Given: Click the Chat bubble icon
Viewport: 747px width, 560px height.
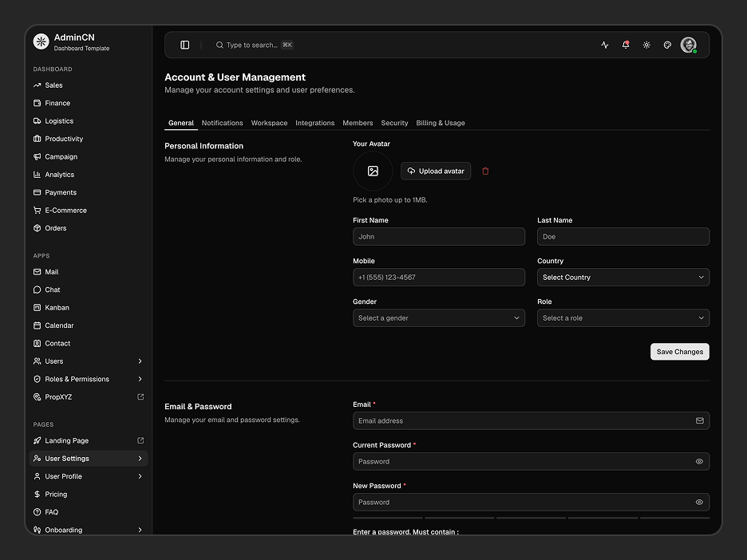Looking at the screenshot, I should click(x=38, y=290).
